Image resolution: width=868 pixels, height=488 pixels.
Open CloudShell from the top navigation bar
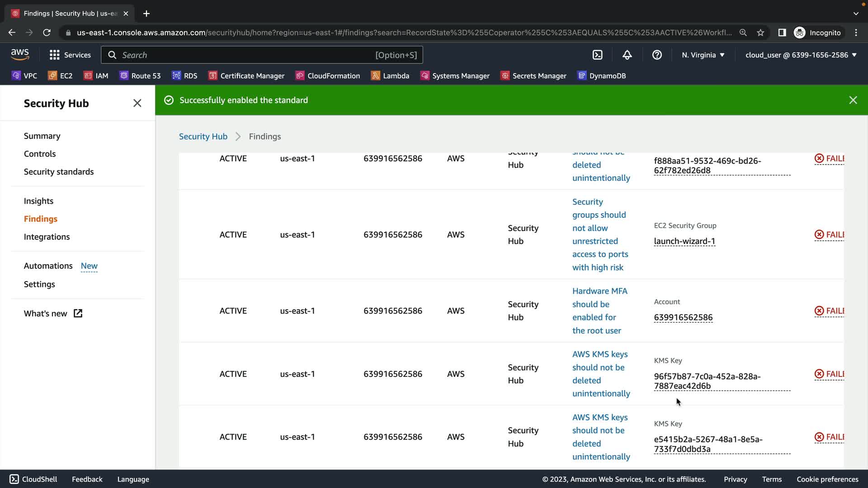(597, 55)
